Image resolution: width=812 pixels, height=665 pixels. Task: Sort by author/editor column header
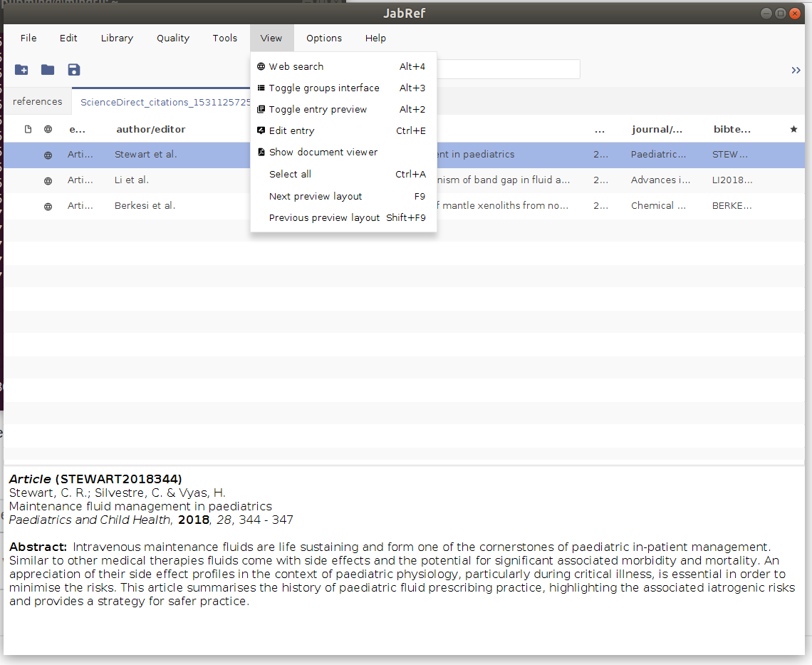click(x=151, y=129)
